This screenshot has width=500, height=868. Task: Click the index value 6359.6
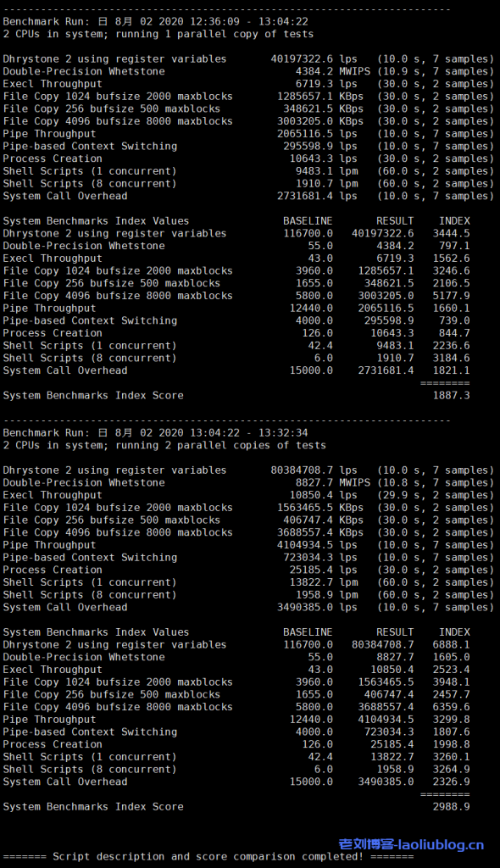[452, 707]
